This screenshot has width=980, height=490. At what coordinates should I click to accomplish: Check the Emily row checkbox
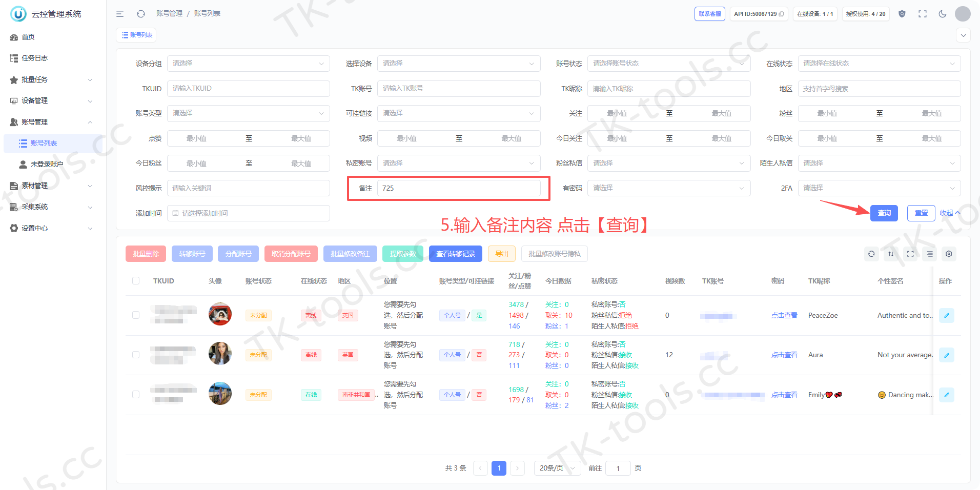click(136, 395)
